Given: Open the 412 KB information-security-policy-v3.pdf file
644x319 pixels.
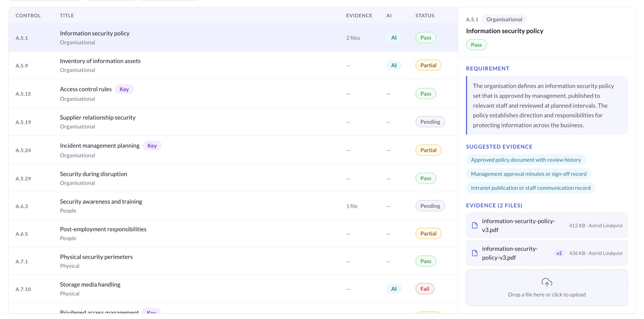Looking at the screenshot, I should [547, 225].
